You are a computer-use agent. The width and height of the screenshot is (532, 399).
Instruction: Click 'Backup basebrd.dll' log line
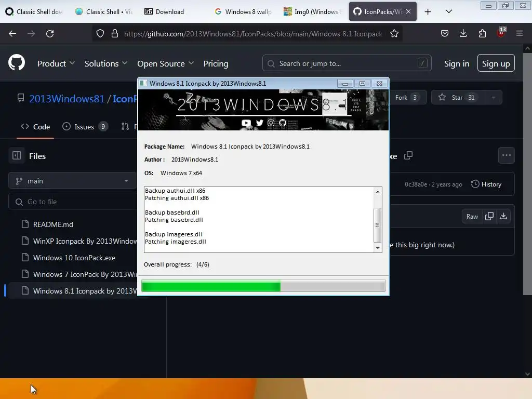click(172, 212)
